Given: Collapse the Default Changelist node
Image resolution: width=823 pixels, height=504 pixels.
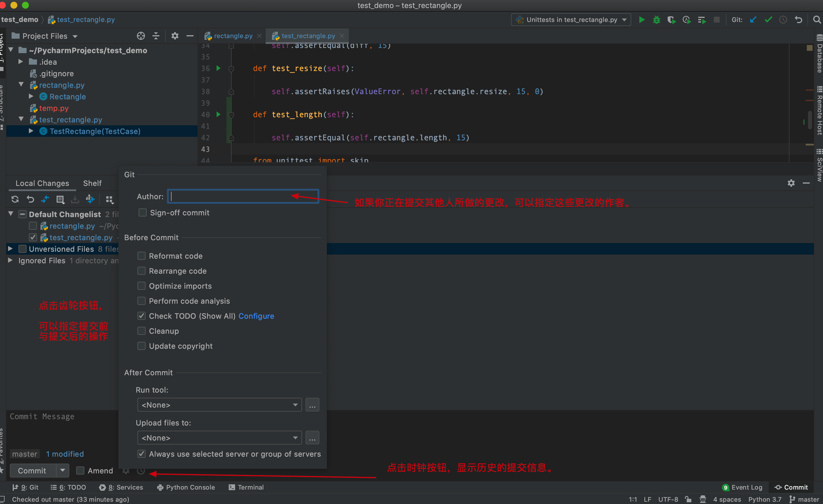Looking at the screenshot, I should 11,214.
